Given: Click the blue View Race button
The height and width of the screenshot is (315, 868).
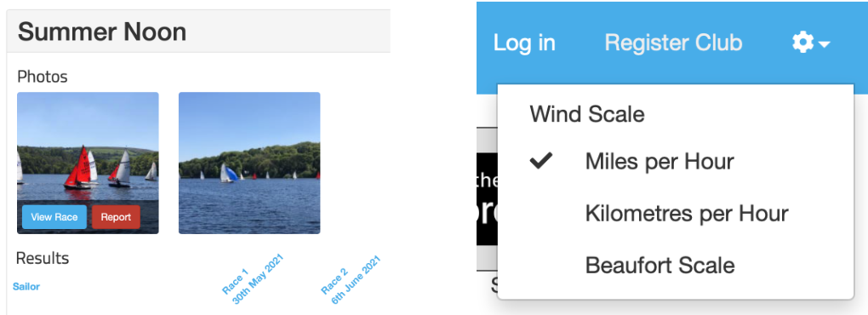Looking at the screenshot, I should (x=54, y=217).
